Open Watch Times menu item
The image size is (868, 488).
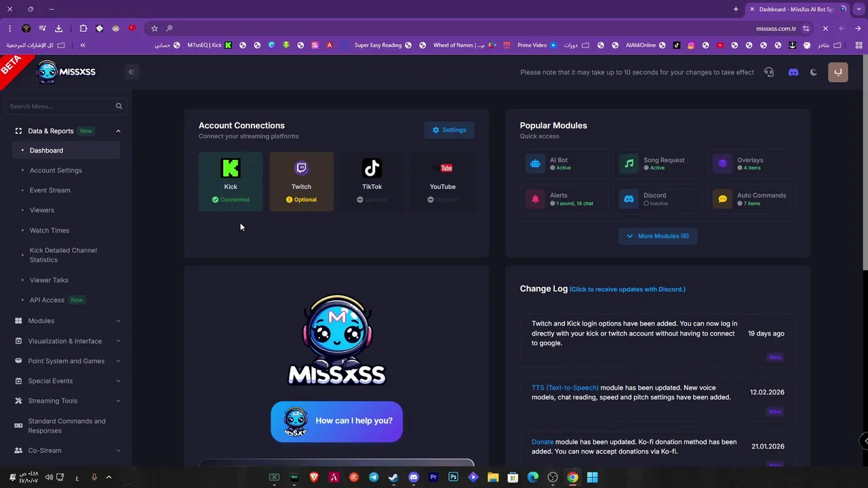point(50,230)
